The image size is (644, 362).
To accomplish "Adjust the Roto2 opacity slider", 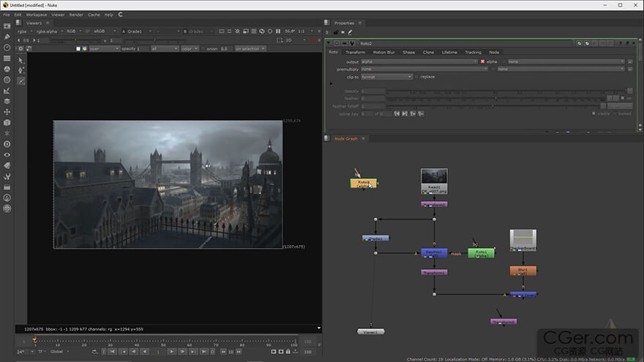I will [509, 91].
